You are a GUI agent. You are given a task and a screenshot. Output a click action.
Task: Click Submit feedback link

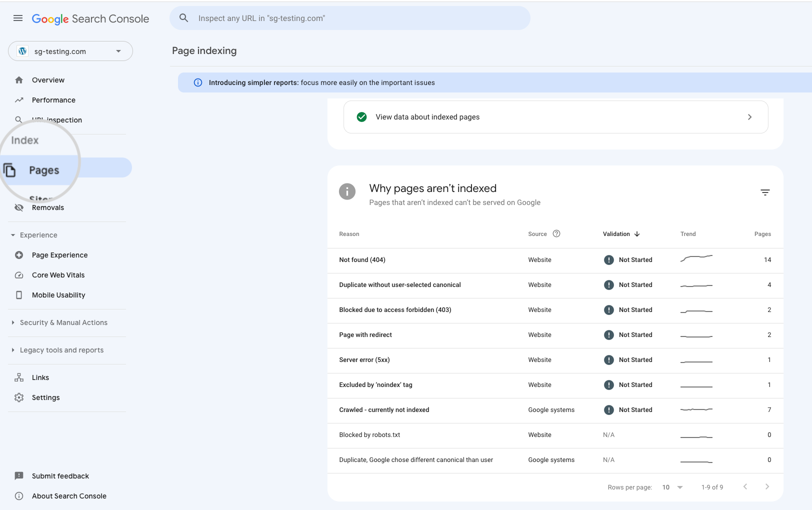pyautogui.click(x=60, y=476)
